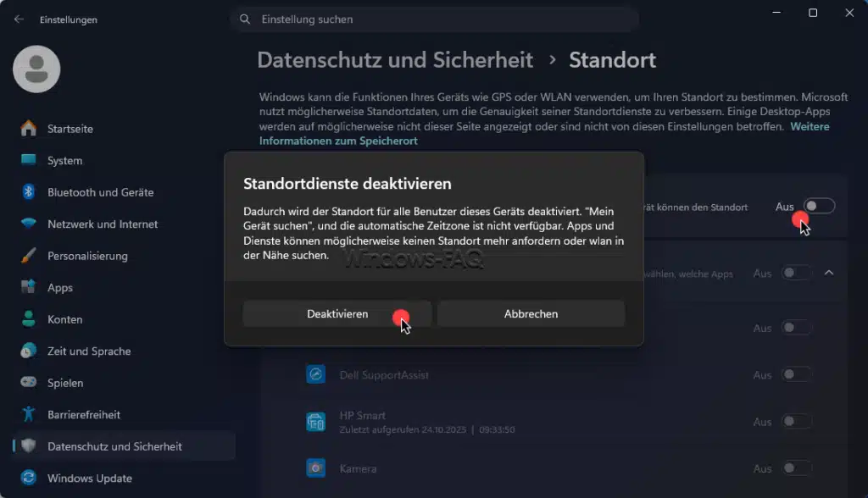Image resolution: width=868 pixels, height=498 pixels.
Task: Click the Bluetooth icon in sidebar
Action: click(x=28, y=192)
